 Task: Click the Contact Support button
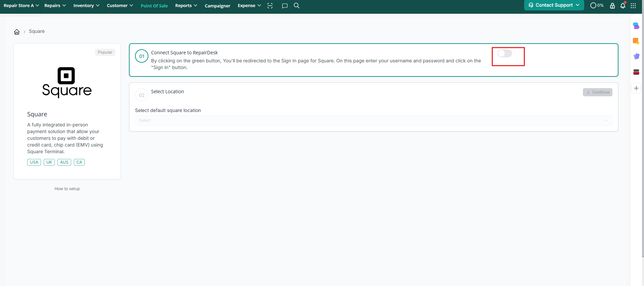point(554,5)
